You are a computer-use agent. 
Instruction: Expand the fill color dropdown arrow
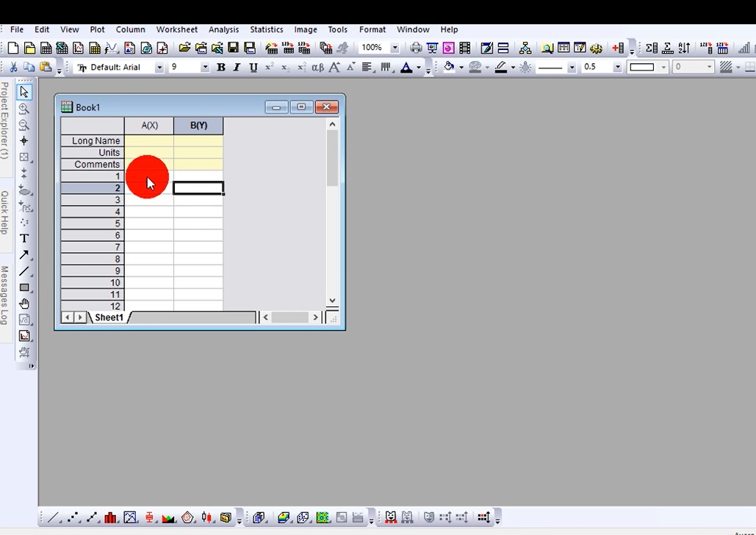[461, 68]
